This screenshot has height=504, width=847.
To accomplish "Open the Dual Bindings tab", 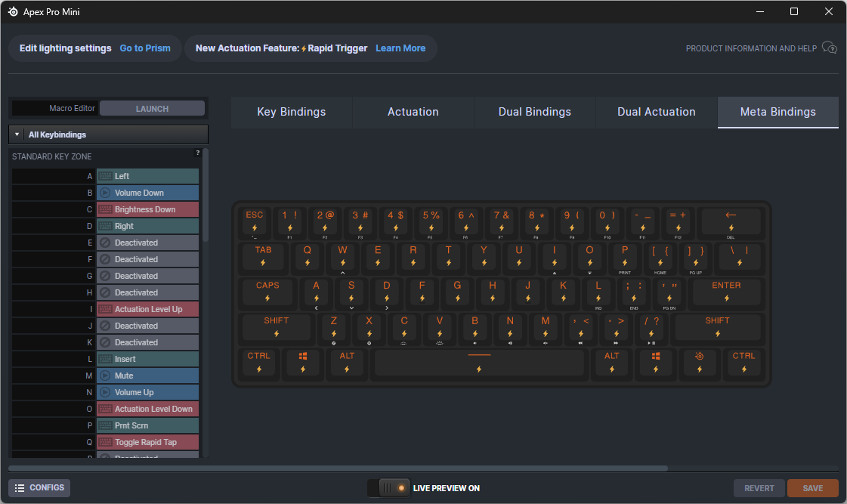I will click(x=535, y=112).
